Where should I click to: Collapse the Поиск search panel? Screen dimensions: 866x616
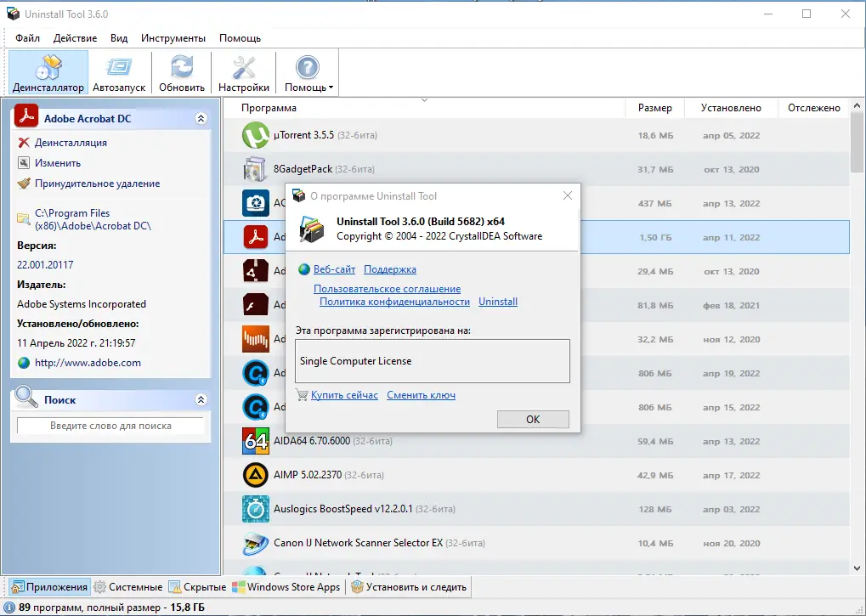tap(201, 399)
